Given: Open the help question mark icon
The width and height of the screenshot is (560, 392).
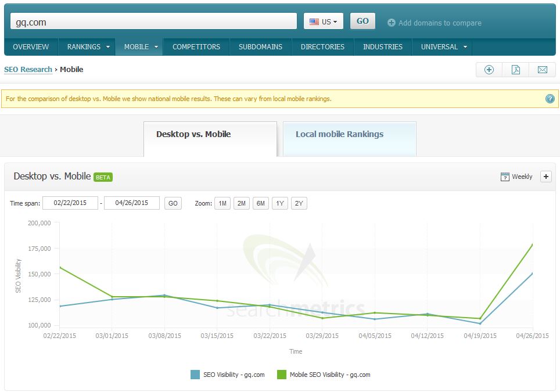Looking at the screenshot, I should pos(550,99).
